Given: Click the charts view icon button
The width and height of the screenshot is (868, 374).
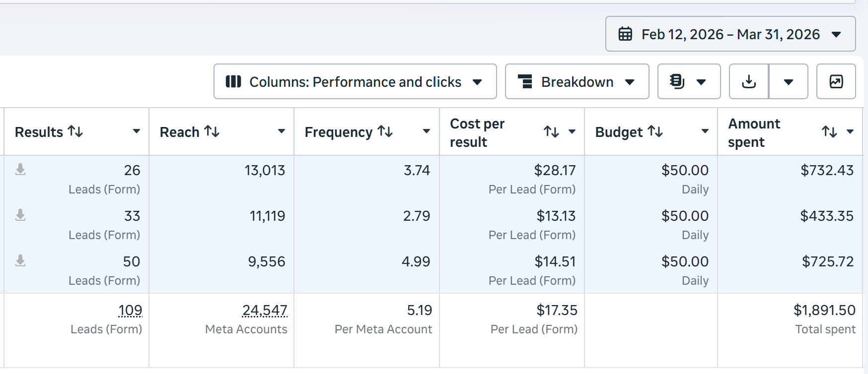Looking at the screenshot, I should point(836,81).
